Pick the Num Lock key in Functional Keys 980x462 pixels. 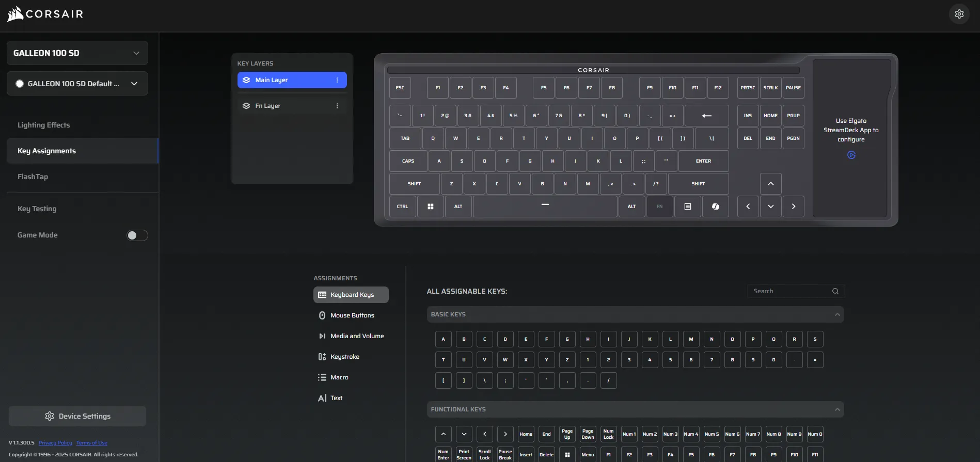(608, 434)
